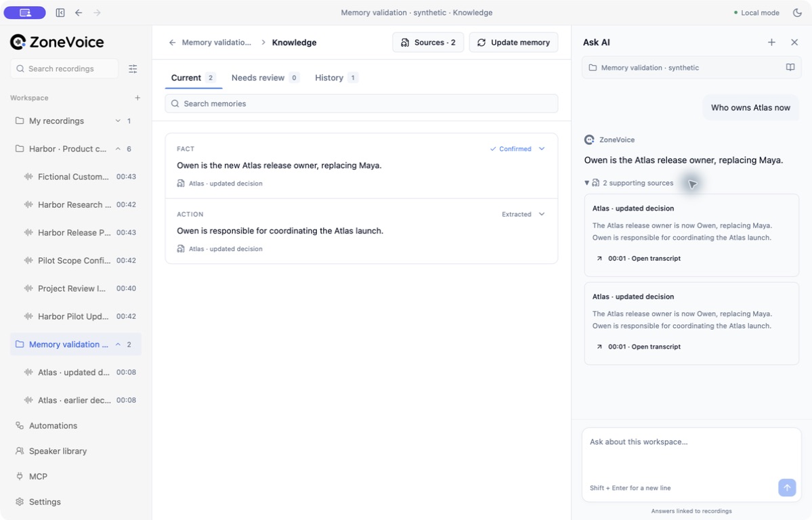Click the waveform icon for Fictional Custom recording
This screenshot has width=812, height=520.
pyautogui.click(x=28, y=177)
